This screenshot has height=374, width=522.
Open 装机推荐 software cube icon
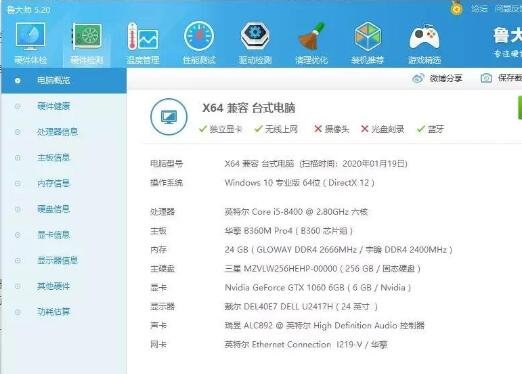367,36
